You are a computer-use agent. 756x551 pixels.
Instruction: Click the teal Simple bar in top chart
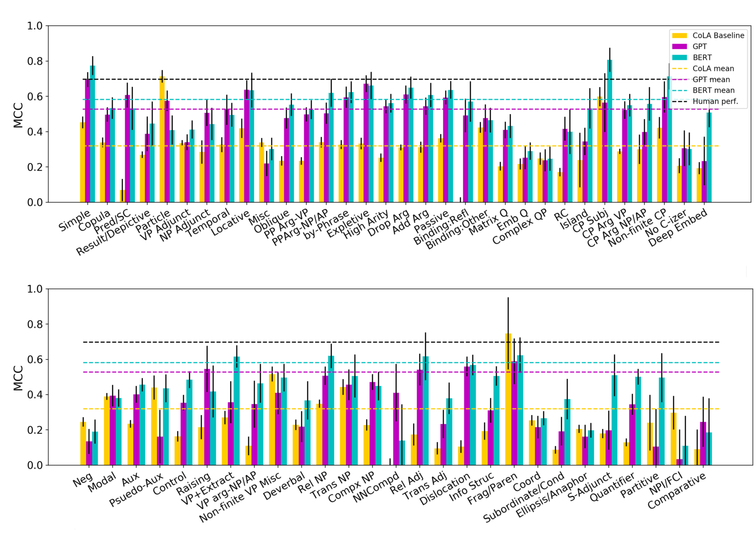click(x=92, y=133)
